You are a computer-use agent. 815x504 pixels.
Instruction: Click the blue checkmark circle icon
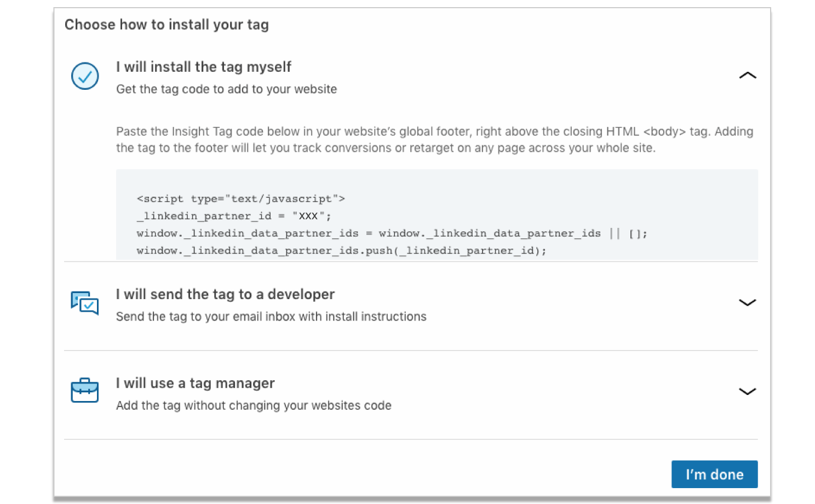pos(85,76)
